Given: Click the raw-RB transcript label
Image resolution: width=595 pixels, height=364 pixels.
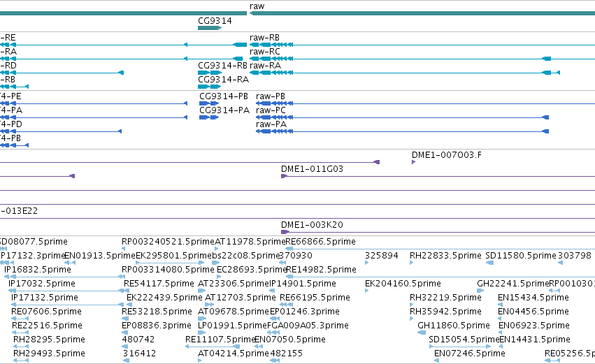Looking at the screenshot, I should point(264,38).
